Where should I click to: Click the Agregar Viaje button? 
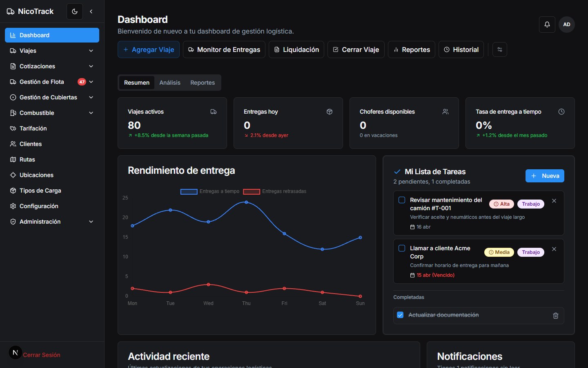click(149, 49)
